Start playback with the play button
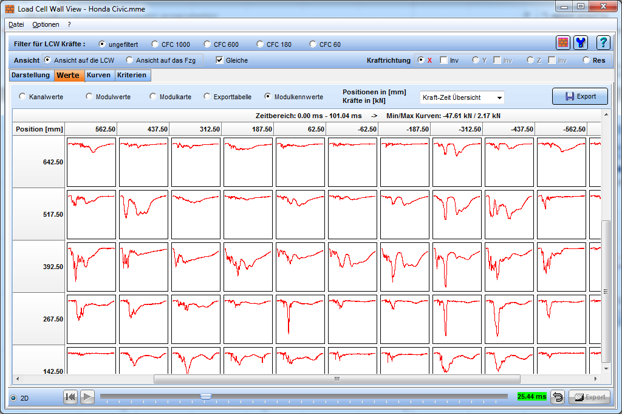 click(x=87, y=397)
